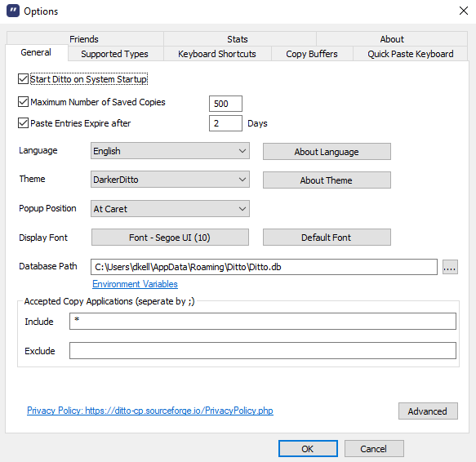
Task: Open the Privacy Policy sourceforge link
Action: [x=150, y=411]
